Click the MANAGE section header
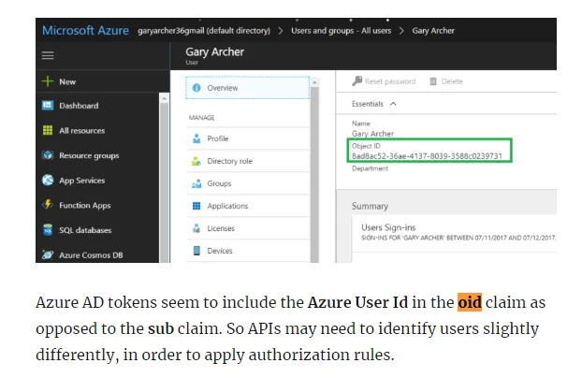This screenshot has width=582, height=392. coord(201,118)
